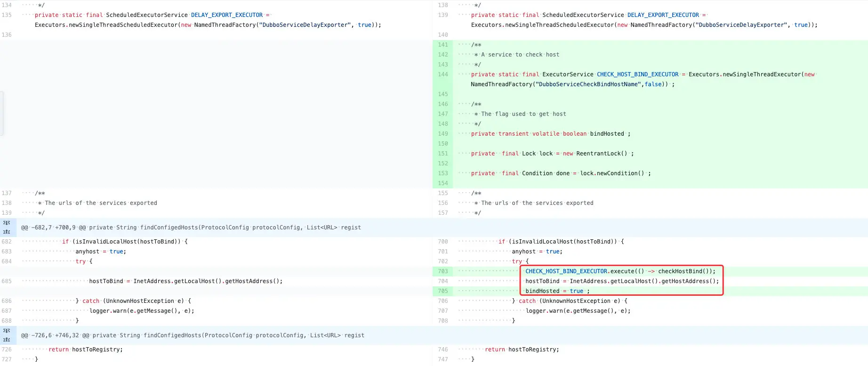Image resolution: width=868 pixels, height=366 pixels.
Task: Click added line number 149
Action: [442, 134]
